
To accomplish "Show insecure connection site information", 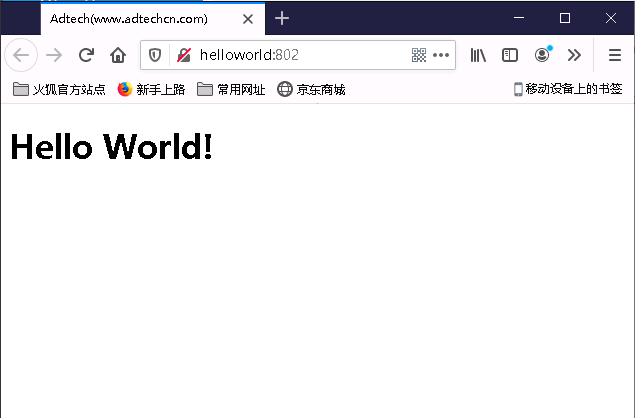I will click(184, 55).
